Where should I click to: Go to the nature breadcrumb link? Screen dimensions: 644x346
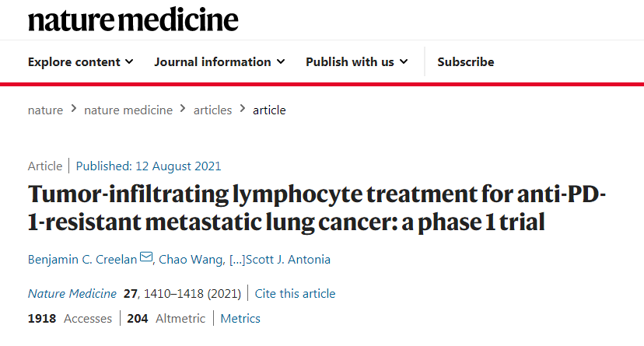45,110
